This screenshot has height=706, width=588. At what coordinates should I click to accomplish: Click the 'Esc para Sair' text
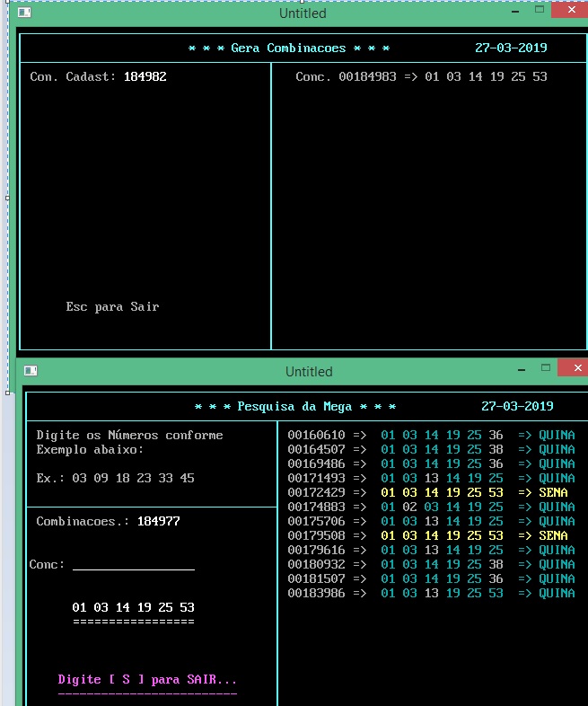(x=112, y=306)
